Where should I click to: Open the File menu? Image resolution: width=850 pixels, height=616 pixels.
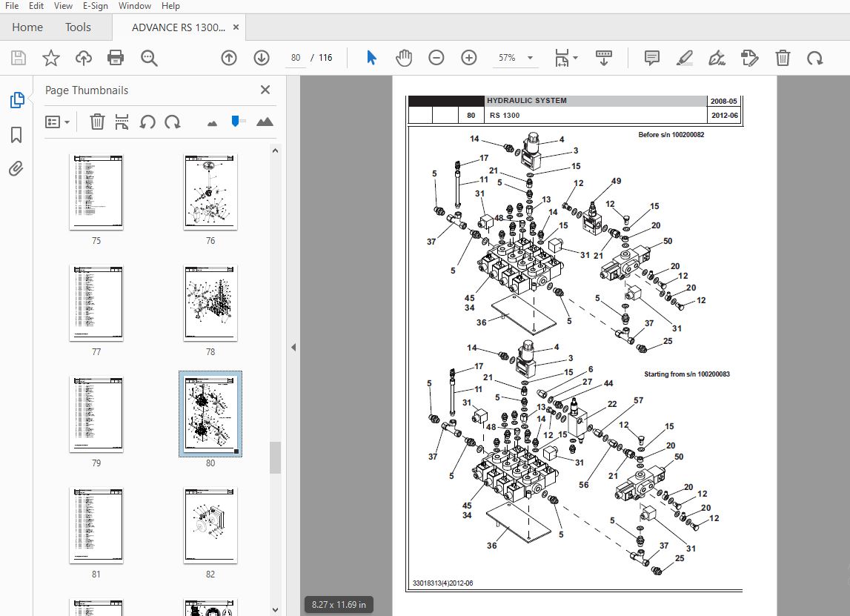tap(11, 6)
